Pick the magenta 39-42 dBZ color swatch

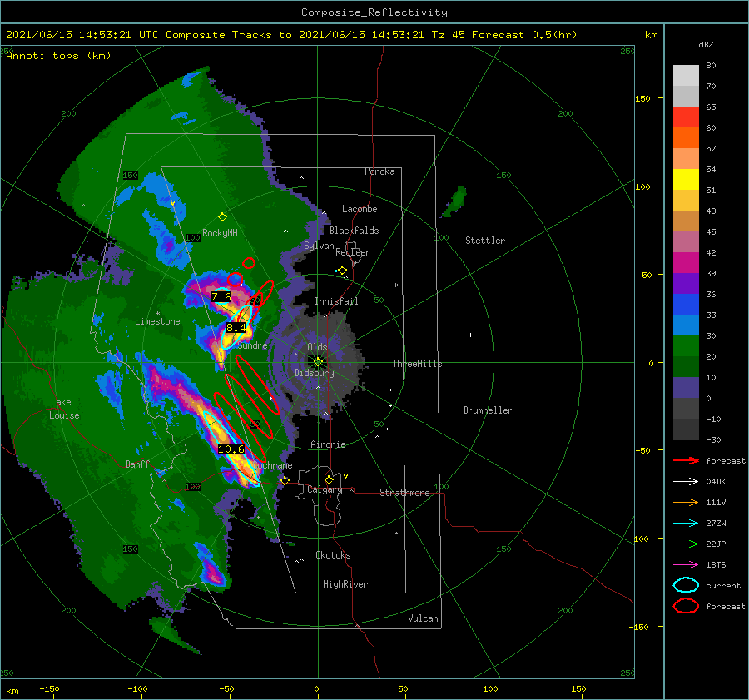(x=686, y=263)
